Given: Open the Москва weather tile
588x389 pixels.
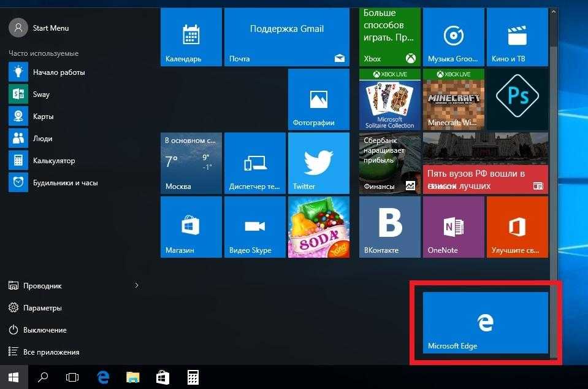Looking at the screenshot, I should pyautogui.click(x=191, y=163).
